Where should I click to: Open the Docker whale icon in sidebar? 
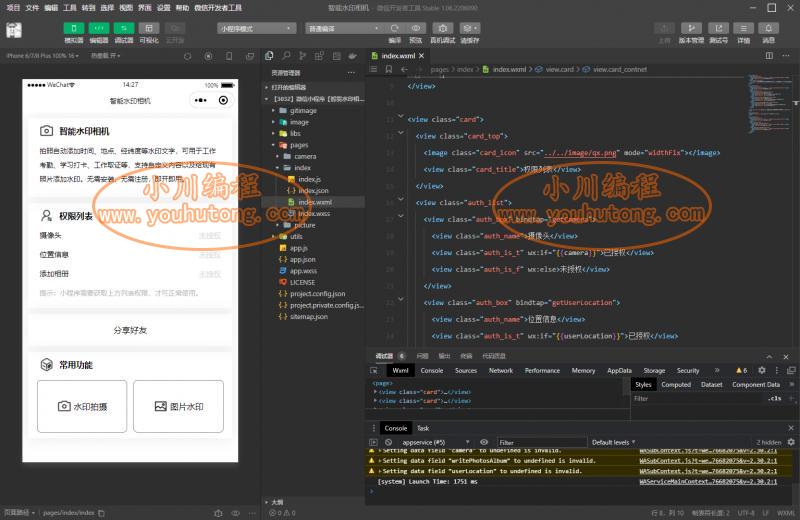[x=353, y=56]
